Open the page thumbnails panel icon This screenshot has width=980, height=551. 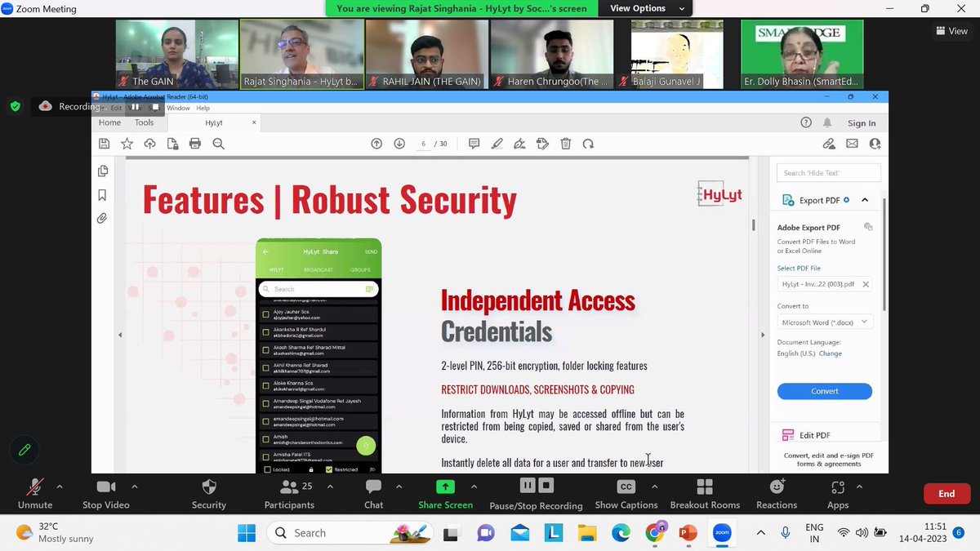point(102,171)
